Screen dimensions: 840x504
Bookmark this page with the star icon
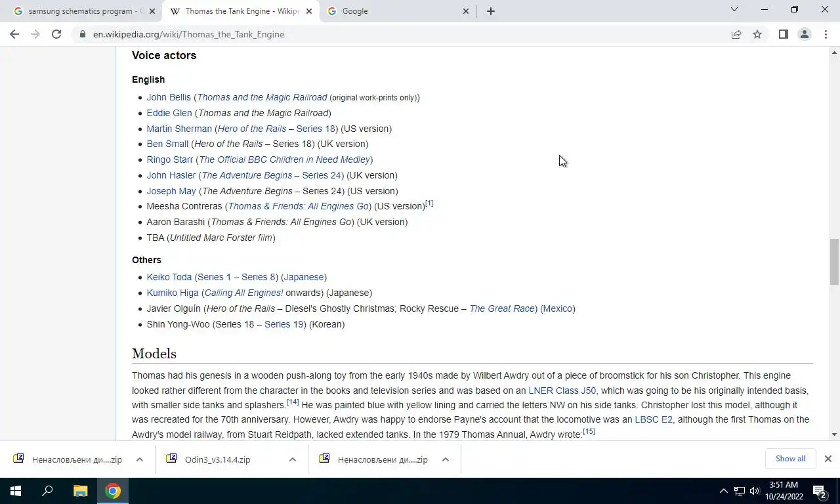(757, 34)
